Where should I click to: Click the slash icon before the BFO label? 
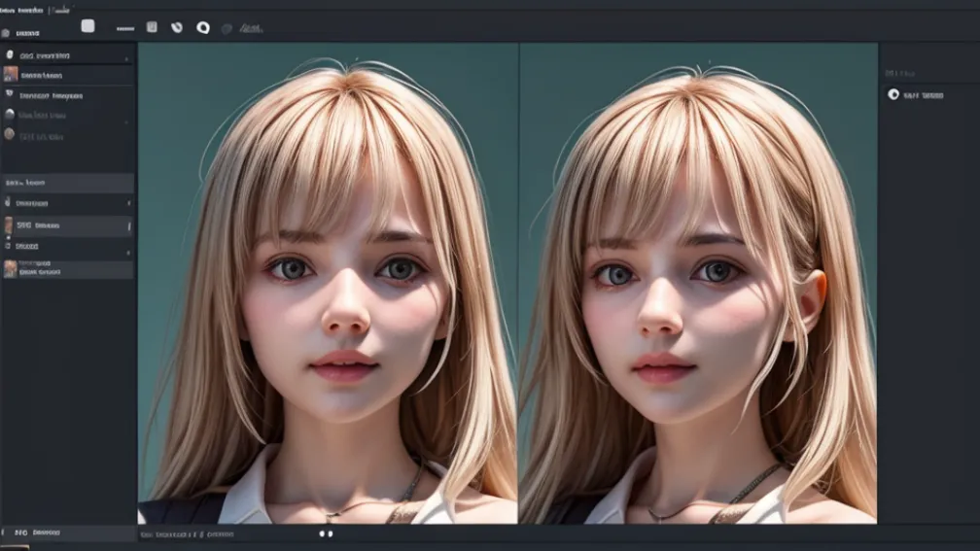tap(3, 533)
